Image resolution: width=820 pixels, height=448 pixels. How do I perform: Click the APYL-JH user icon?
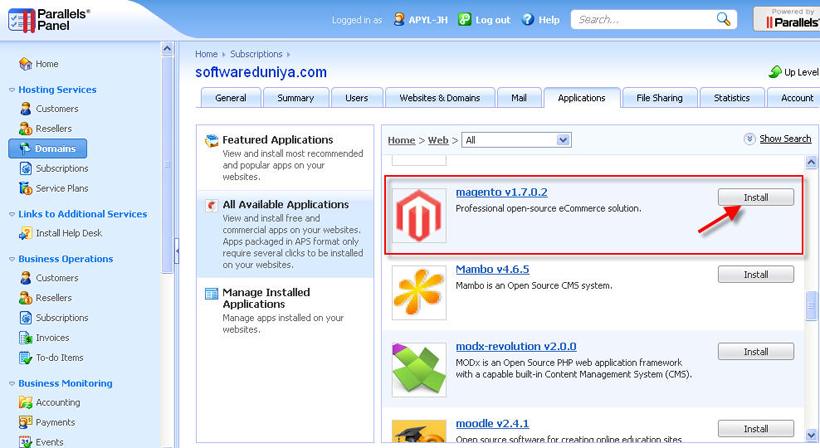coord(398,19)
